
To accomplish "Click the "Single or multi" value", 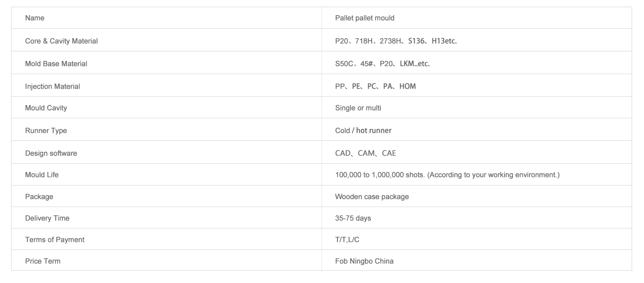I will (358, 108).
